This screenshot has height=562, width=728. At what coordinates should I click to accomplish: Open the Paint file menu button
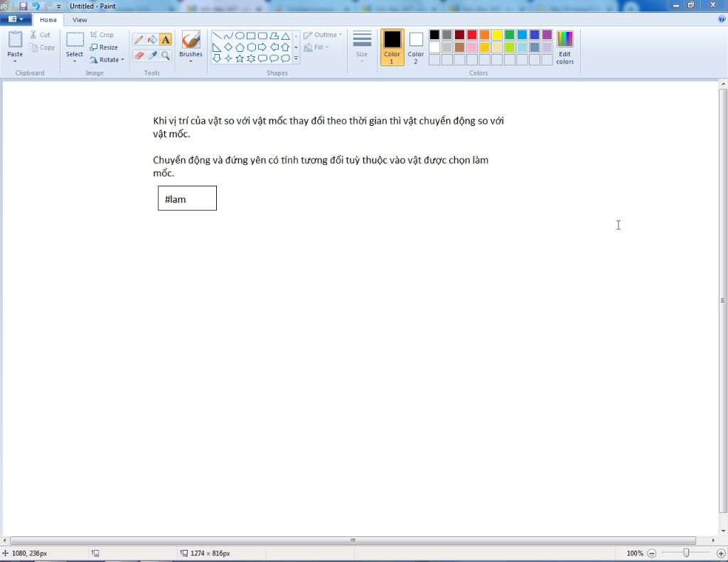click(16, 19)
